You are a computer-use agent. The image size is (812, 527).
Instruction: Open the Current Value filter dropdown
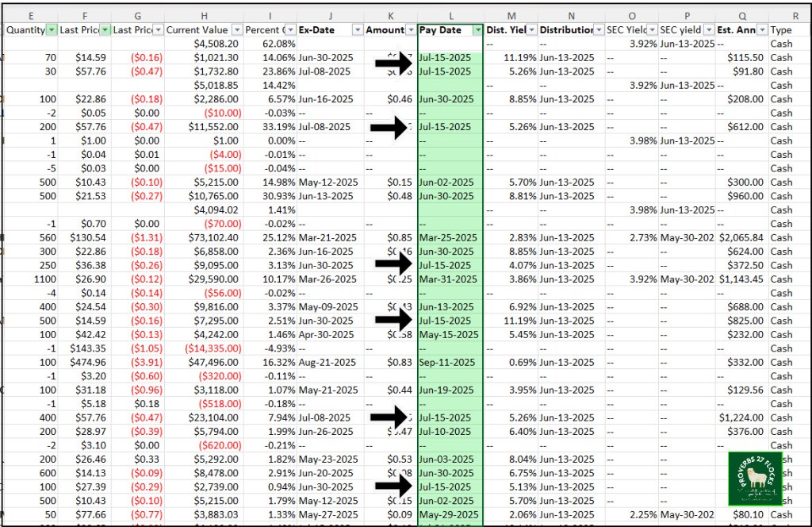[x=236, y=30]
